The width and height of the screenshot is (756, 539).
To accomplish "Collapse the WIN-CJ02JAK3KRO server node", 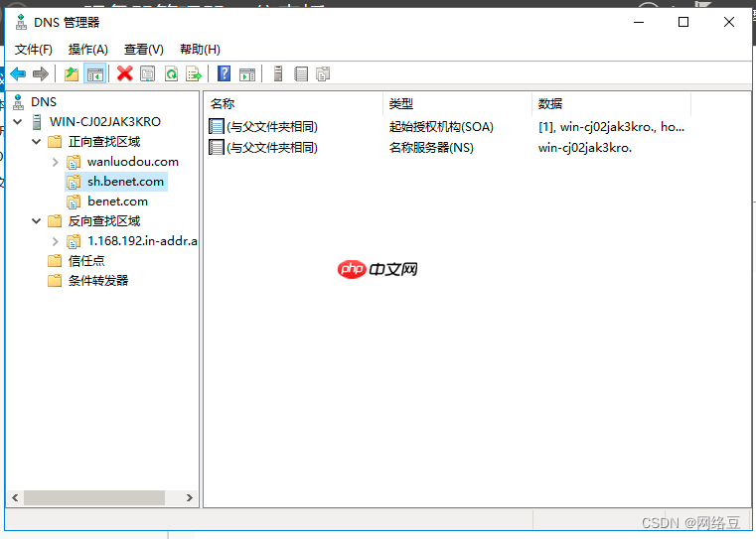I will [x=18, y=122].
